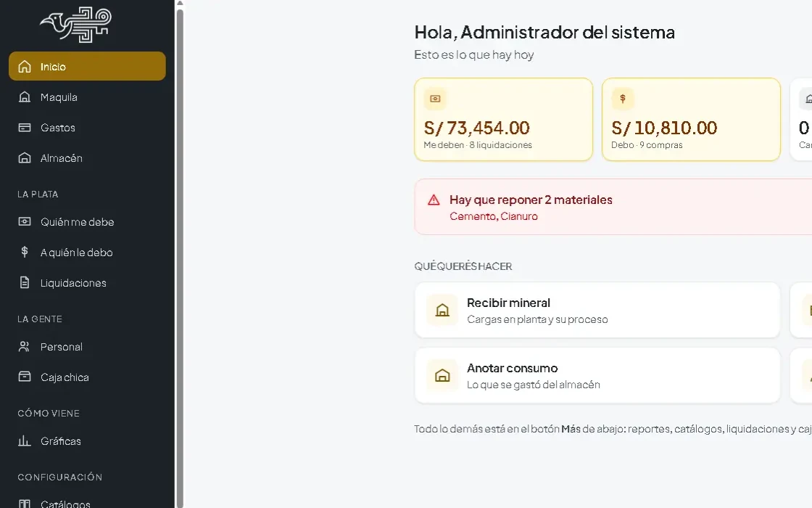This screenshot has height=508, width=812.
Task: Click the bold word Más in the footer note
Action: pos(571,429)
